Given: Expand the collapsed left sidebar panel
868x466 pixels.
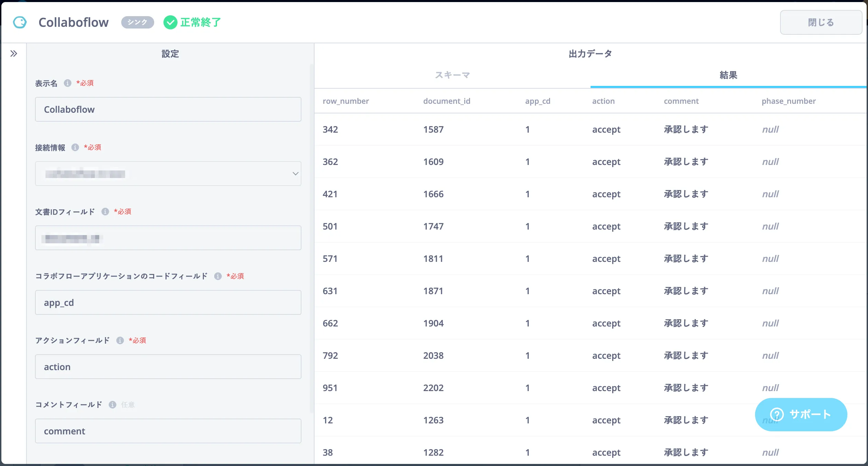Looking at the screenshot, I should point(14,54).
